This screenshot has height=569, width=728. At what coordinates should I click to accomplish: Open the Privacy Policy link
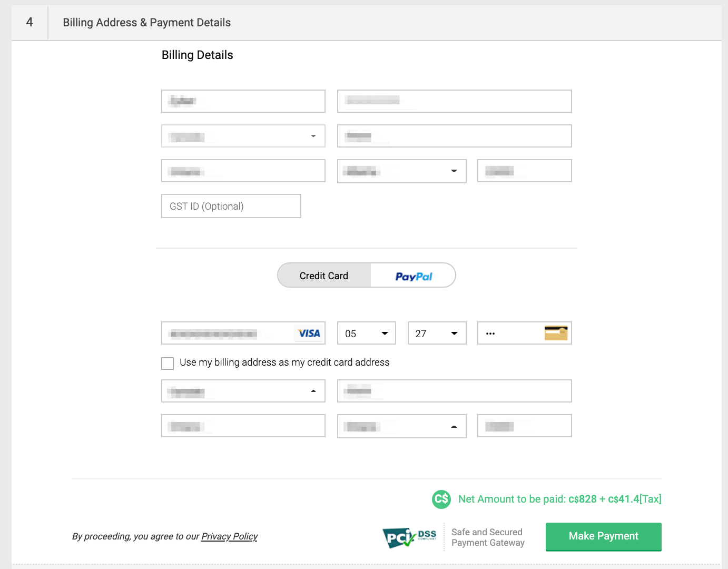pos(229,536)
